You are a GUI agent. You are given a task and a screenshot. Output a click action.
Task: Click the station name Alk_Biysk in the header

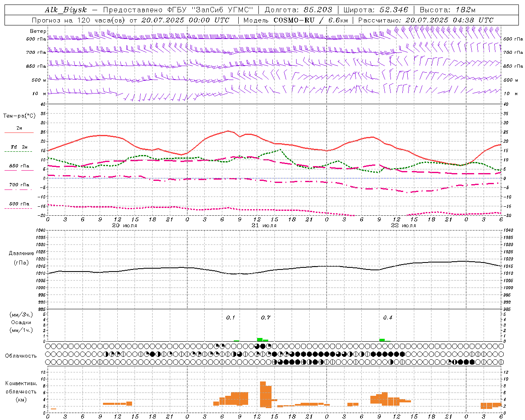[66, 10]
